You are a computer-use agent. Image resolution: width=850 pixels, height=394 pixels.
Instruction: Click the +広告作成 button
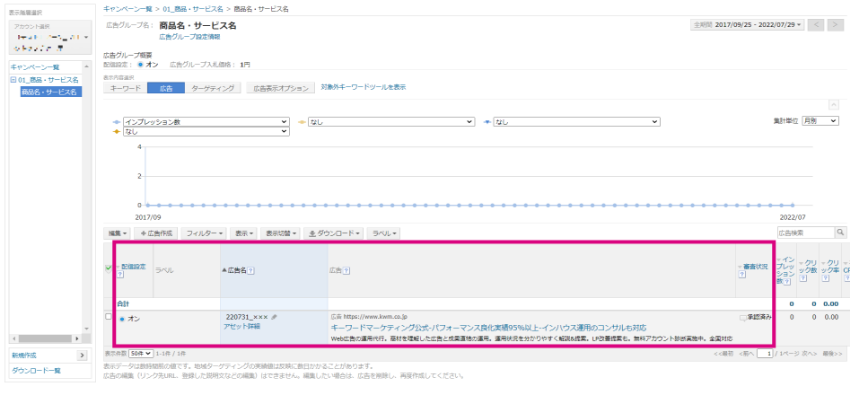point(156,233)
